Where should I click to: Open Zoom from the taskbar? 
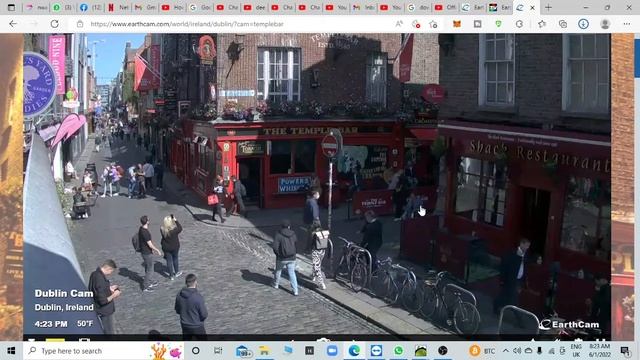(332, 351)
